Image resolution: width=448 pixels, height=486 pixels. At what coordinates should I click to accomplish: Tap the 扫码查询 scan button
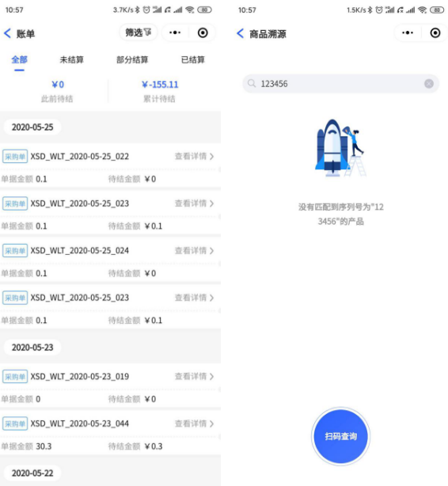(340, 436)
